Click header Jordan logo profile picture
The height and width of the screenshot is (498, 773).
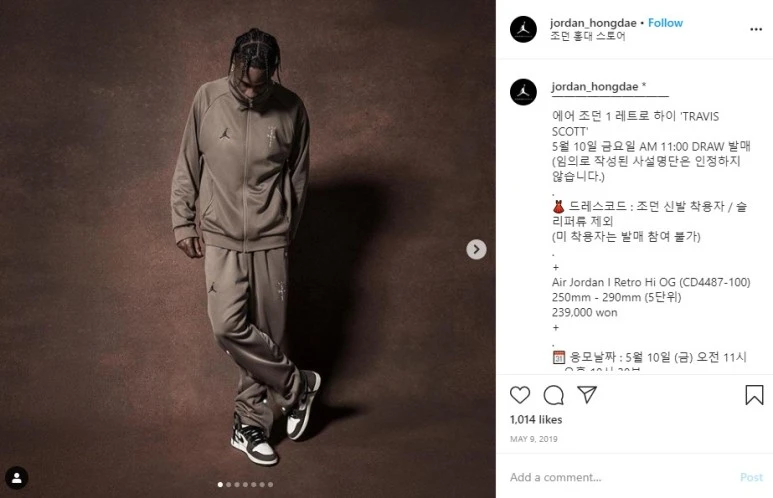tap(523, 29)
